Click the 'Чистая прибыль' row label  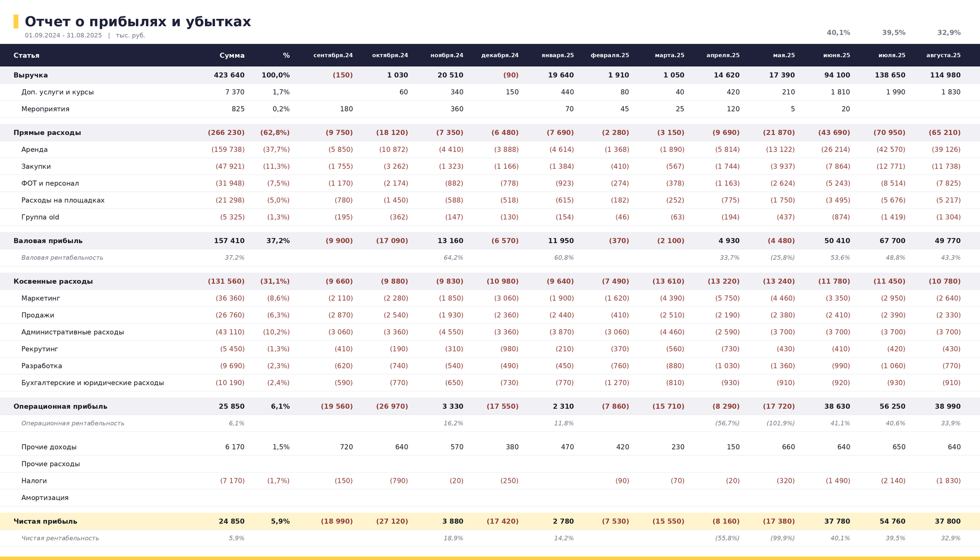[x=46, y=521]
